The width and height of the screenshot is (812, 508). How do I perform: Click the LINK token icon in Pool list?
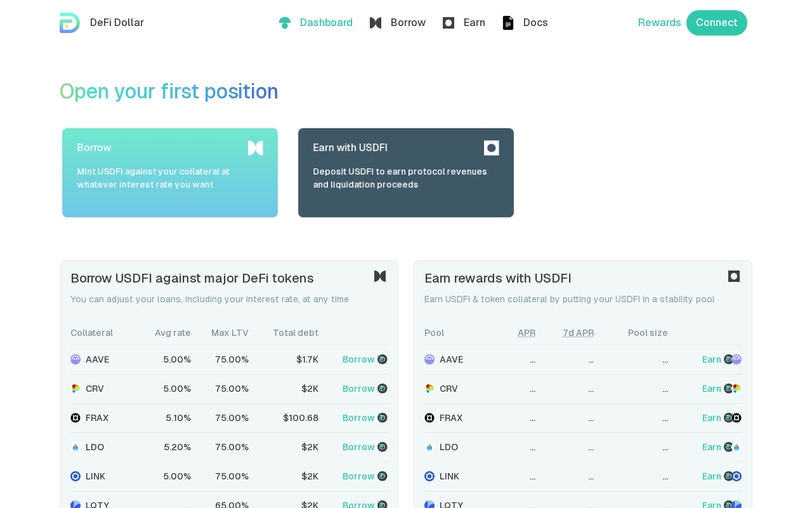(x=429, y=476)
